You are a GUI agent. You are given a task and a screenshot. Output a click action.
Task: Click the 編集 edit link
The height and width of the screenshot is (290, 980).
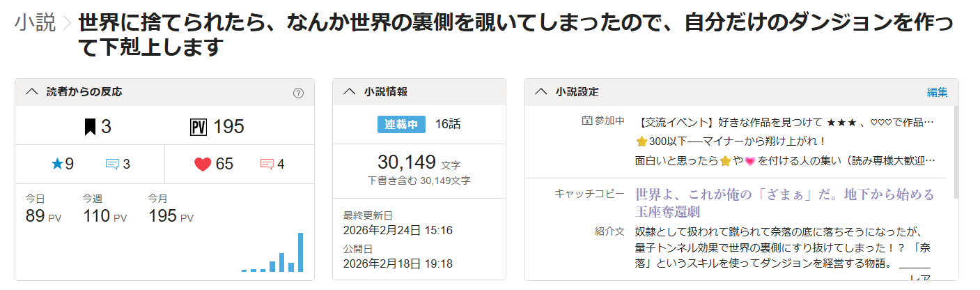(x=937, y=92)
